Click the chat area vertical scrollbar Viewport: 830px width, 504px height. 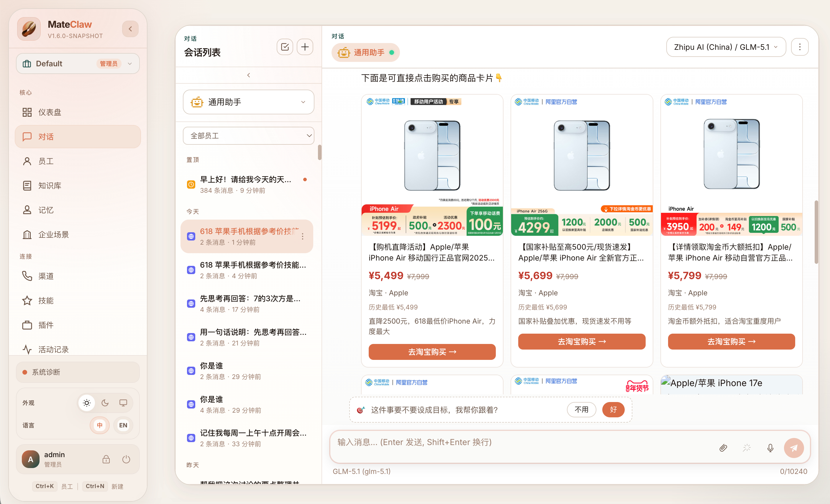(x=816, y=232)
